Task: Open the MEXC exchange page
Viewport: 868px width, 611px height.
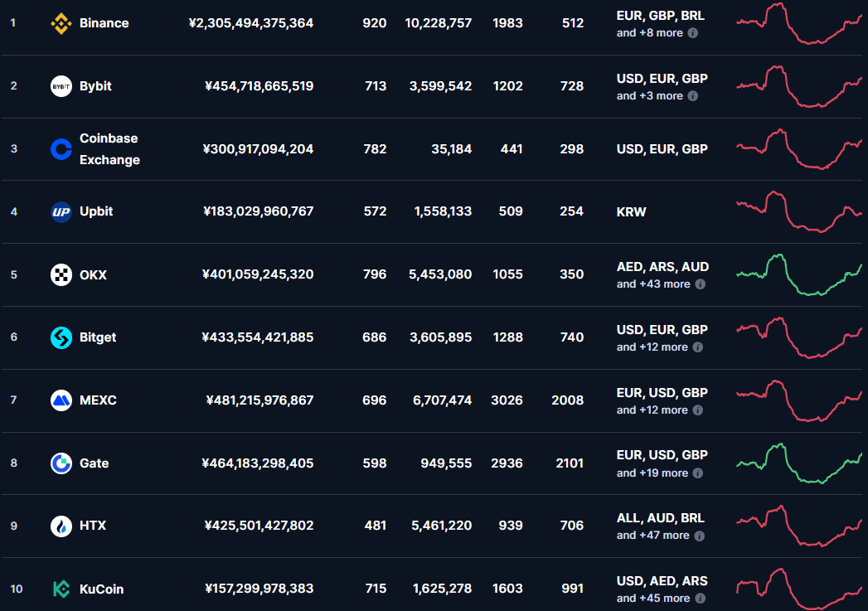Action: [x=98, y=400]
